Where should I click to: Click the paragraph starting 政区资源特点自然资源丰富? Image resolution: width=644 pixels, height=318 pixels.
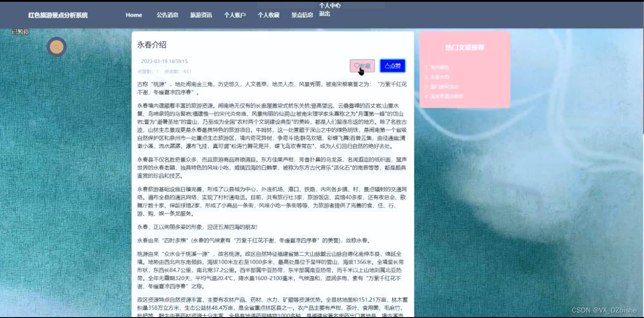point(272,306)
